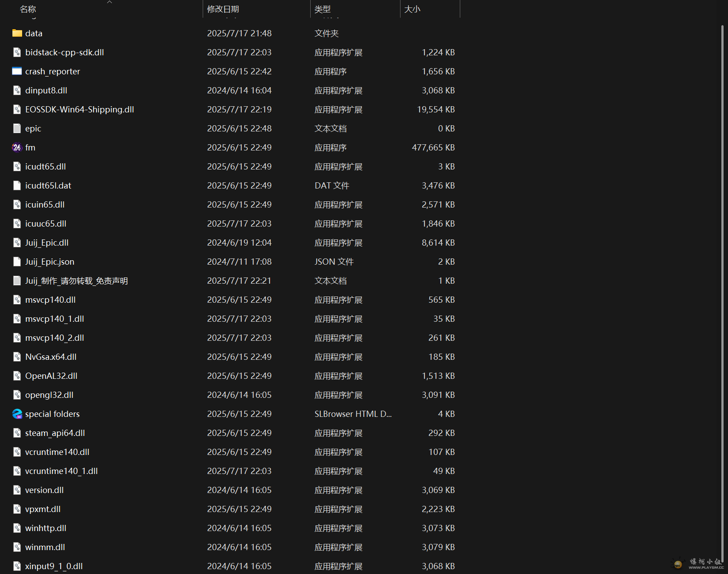Screen dimensions: 728x574
Task: Click the OpenAL32.dll file icon
Action: pos(17,376)
